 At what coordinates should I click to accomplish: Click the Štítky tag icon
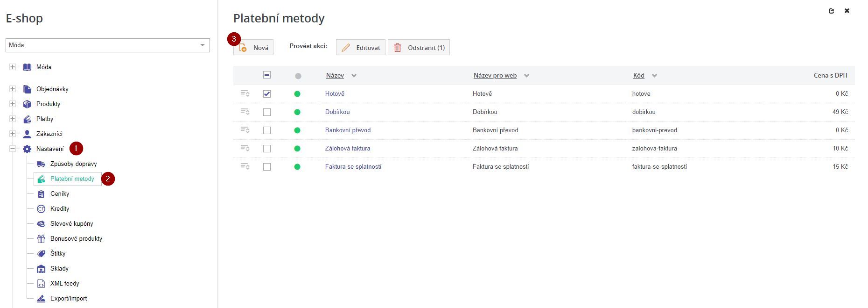41,254
